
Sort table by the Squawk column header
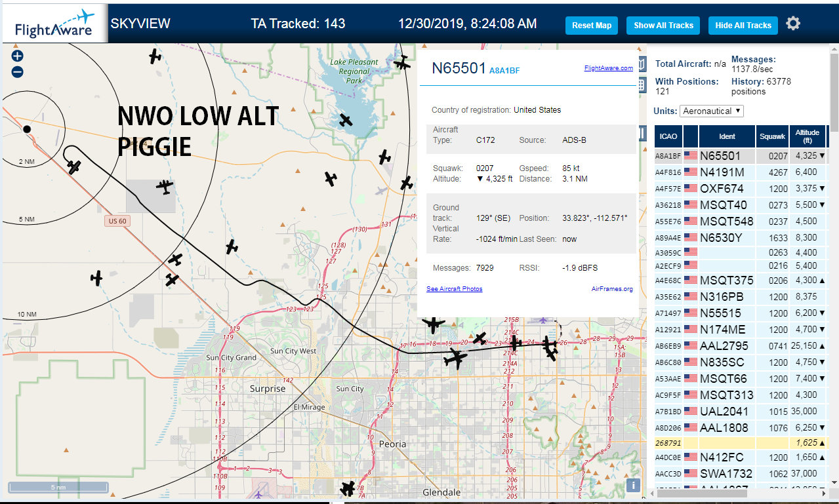pyautogui.click(x=771, y=136)
